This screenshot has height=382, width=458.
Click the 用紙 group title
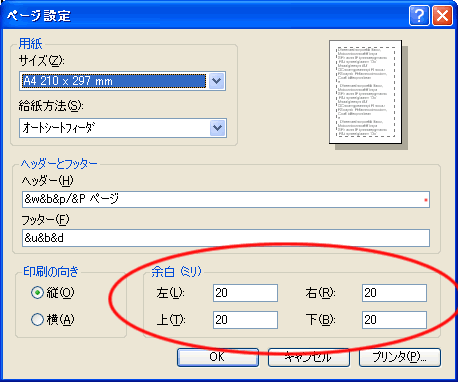click(30, 44)
